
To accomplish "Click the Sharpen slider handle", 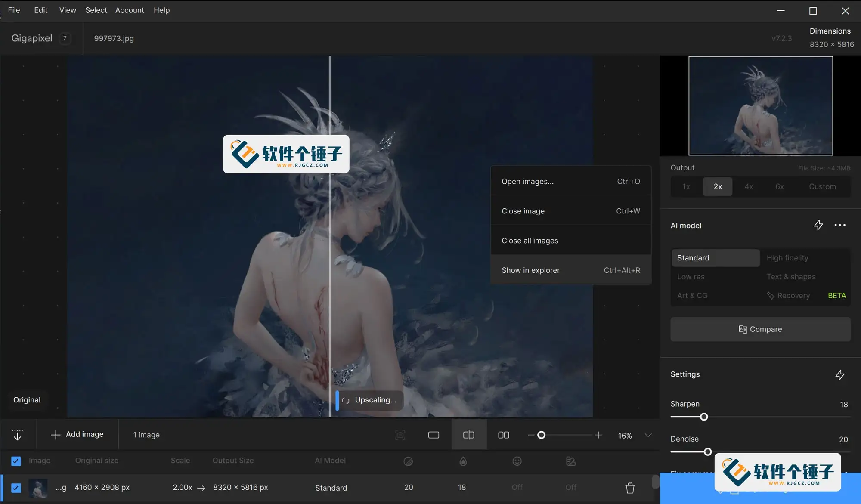I will click(704, 417).
